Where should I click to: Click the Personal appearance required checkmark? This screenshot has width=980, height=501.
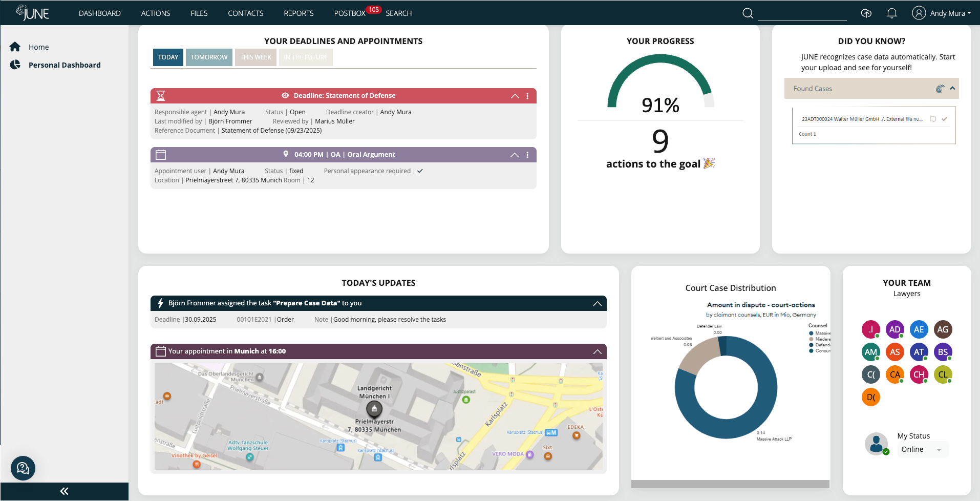tap(420, 171)
